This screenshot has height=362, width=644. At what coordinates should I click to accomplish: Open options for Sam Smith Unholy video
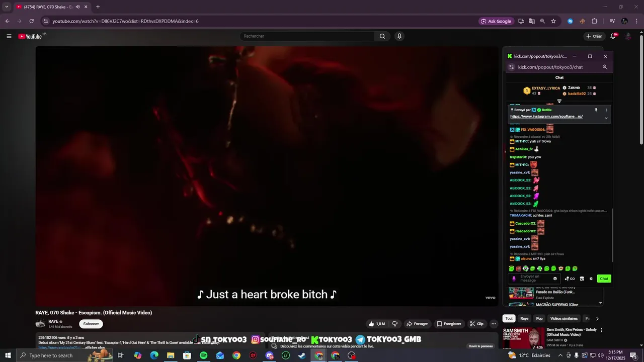point(601,330)
